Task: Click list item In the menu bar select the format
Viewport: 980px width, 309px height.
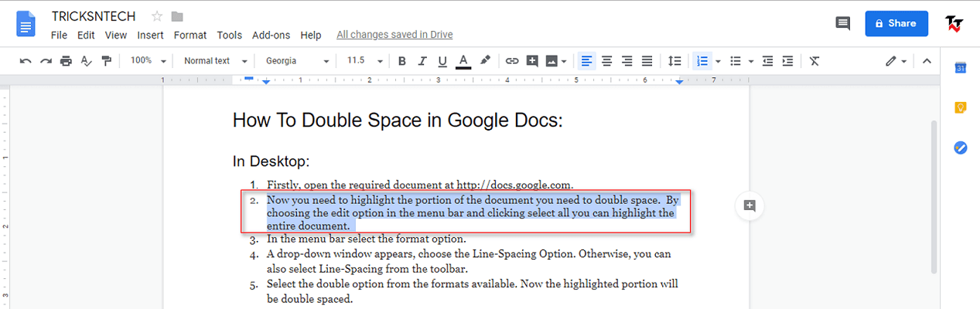Action: (x=367, y=239)
